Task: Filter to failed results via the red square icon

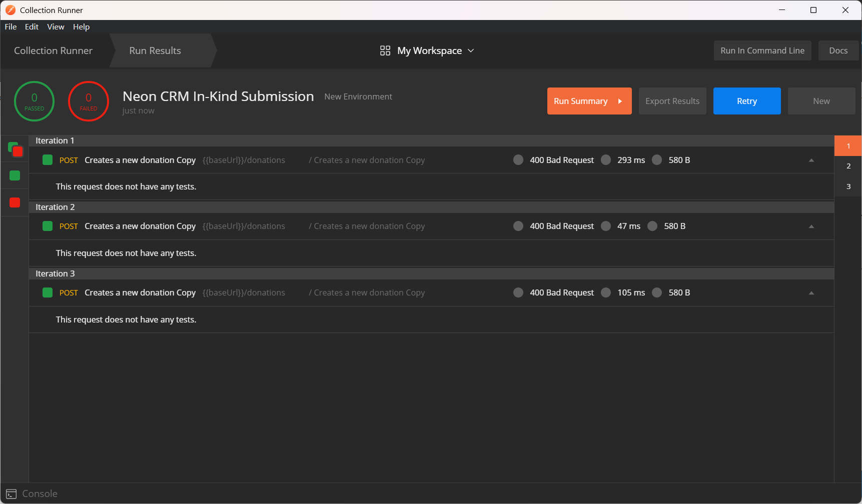Action: pos(15,202)
